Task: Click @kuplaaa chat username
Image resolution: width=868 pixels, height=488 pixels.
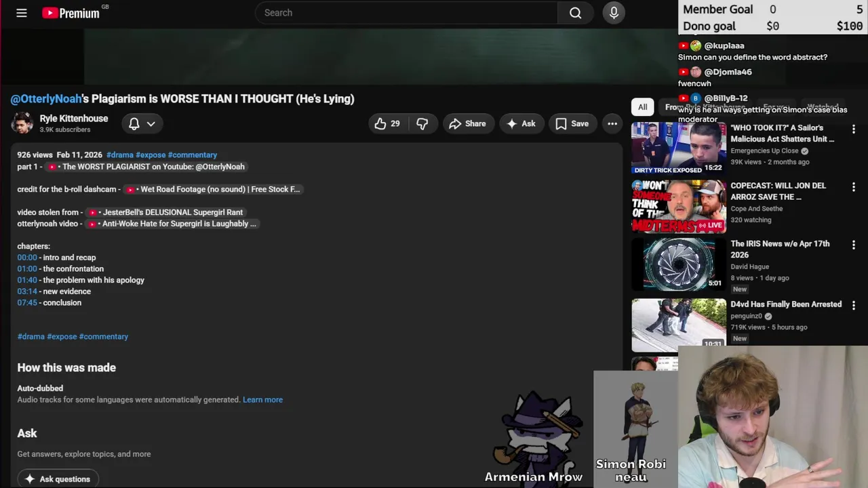Action: click(724, 46)
